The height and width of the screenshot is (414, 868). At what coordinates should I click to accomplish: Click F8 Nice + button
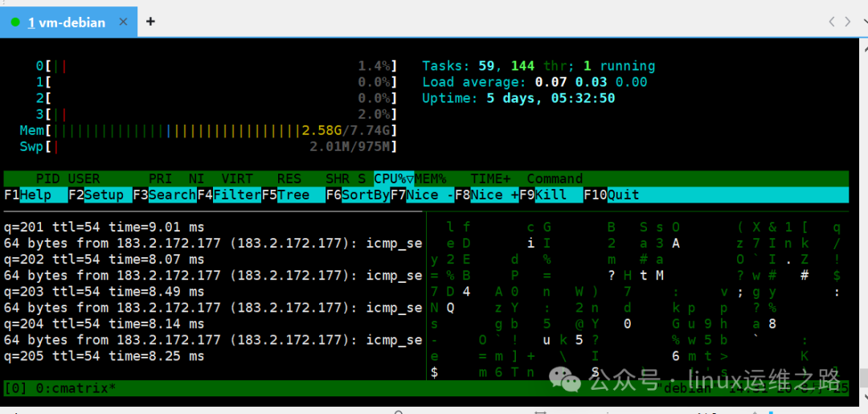point(486,195)
